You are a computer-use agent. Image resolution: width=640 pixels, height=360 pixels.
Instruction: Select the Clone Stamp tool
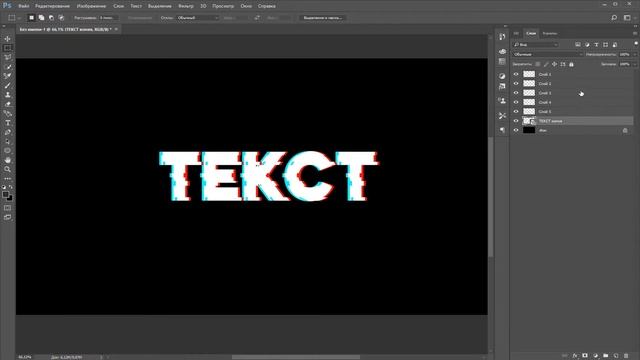(7, 95)
